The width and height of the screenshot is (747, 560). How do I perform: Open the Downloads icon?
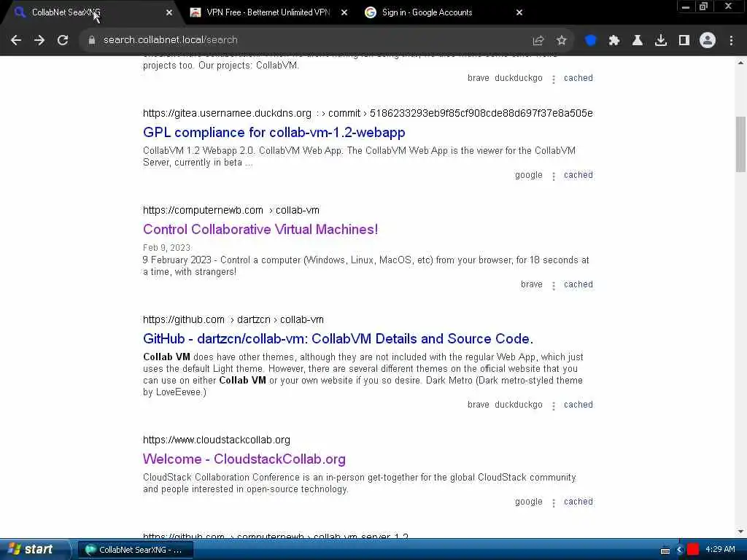(661, 41)
